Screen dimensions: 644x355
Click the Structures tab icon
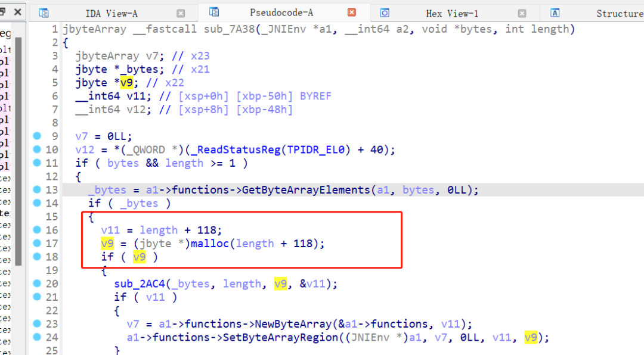tap(555, 13)
